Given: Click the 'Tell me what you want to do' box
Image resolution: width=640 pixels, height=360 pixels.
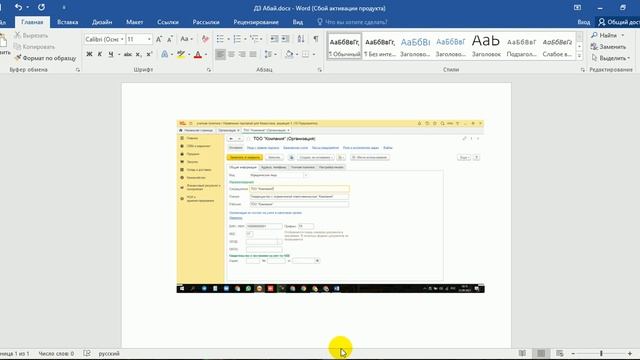Looking at the screenshot, I should pos(352,22).
